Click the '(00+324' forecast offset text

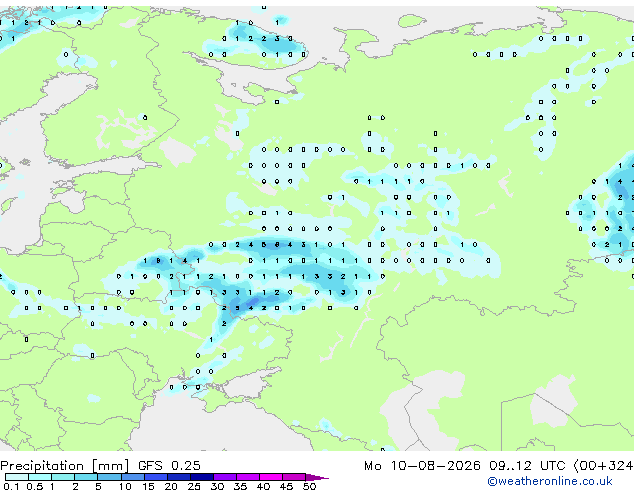click(x=603, y=466)
